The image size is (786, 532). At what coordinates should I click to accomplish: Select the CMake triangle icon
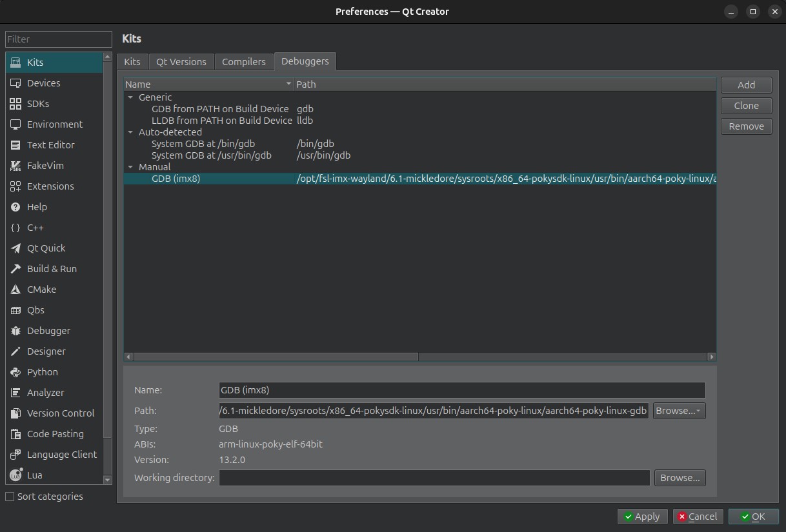[x=15, y=290]
